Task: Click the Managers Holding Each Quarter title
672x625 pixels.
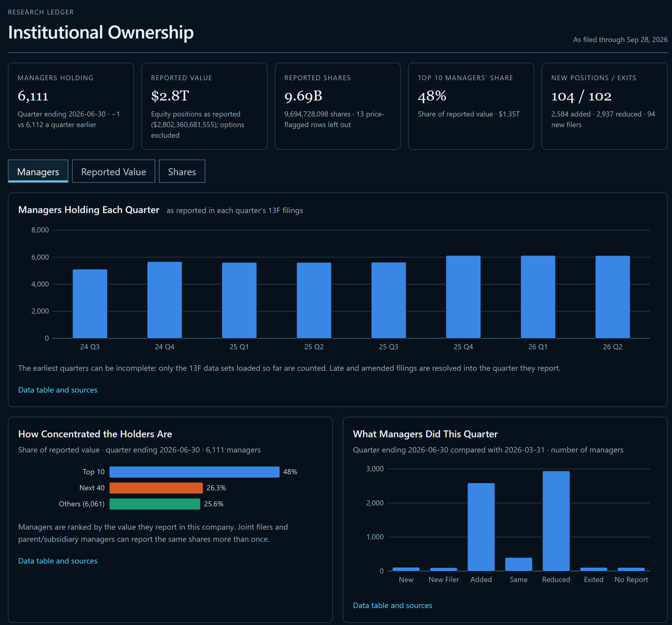Action: coord(89,210)
